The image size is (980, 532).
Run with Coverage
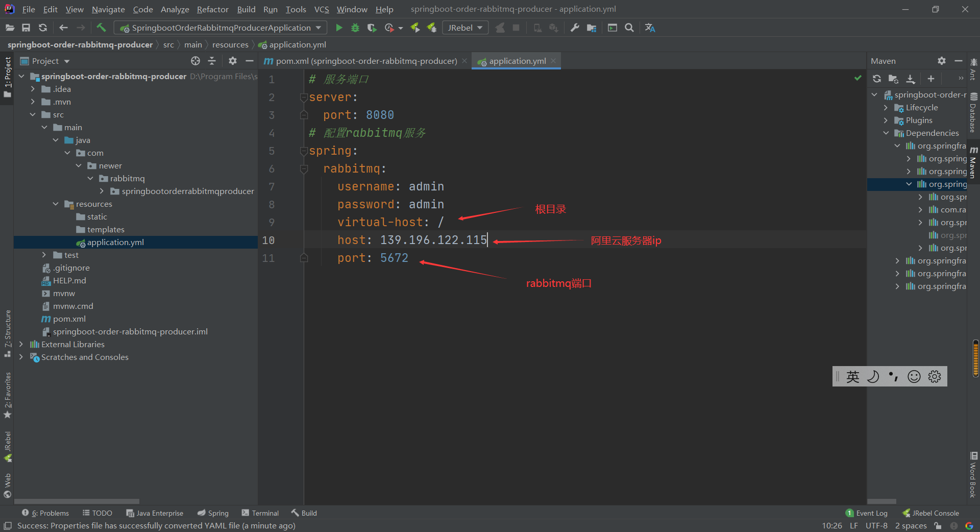372,28
